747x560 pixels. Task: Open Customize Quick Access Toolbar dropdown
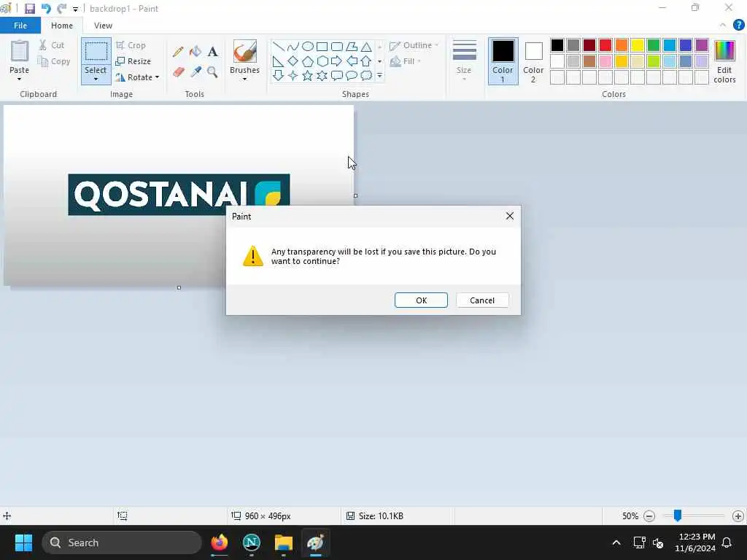[75, 9]
